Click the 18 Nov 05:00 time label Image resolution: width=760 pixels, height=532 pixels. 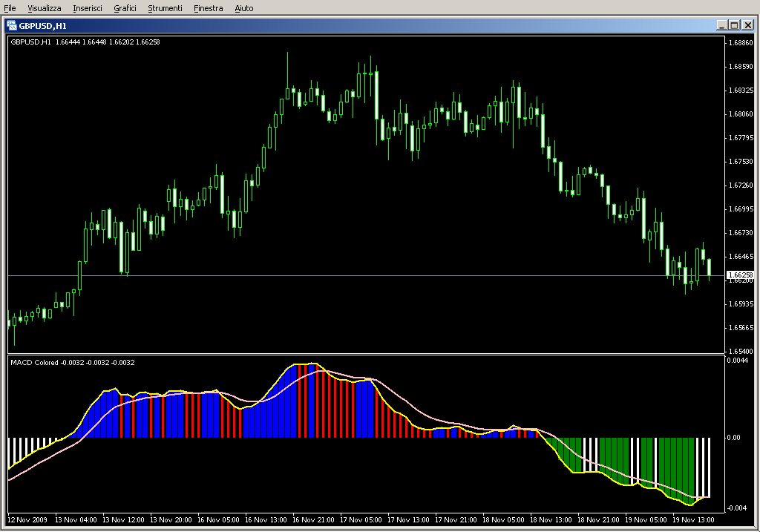503,520
